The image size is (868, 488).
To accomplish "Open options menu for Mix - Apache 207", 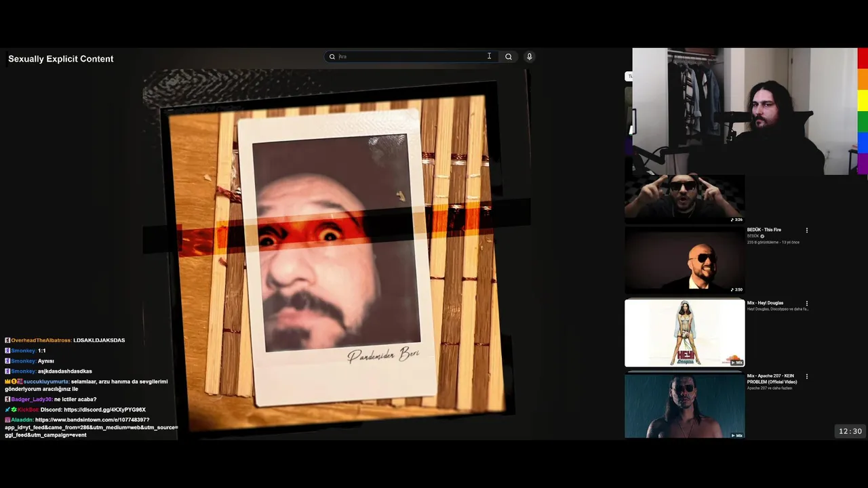I will [807, 376].
